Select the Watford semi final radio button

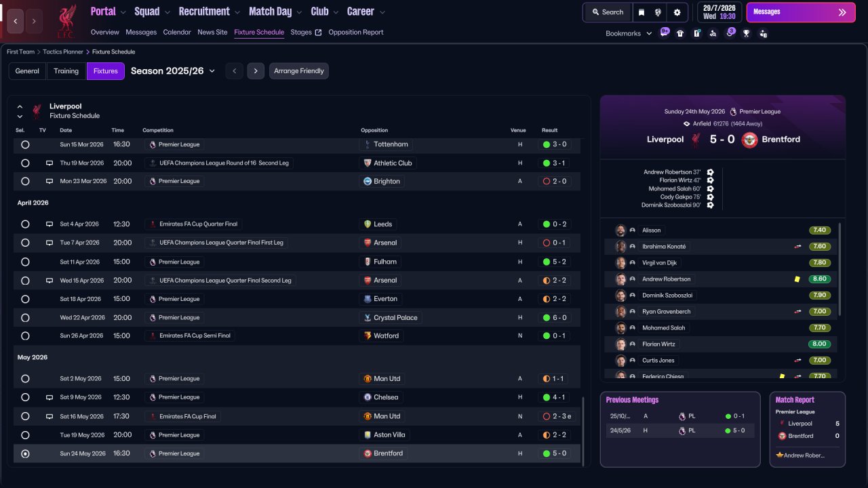tap(25, 336)
